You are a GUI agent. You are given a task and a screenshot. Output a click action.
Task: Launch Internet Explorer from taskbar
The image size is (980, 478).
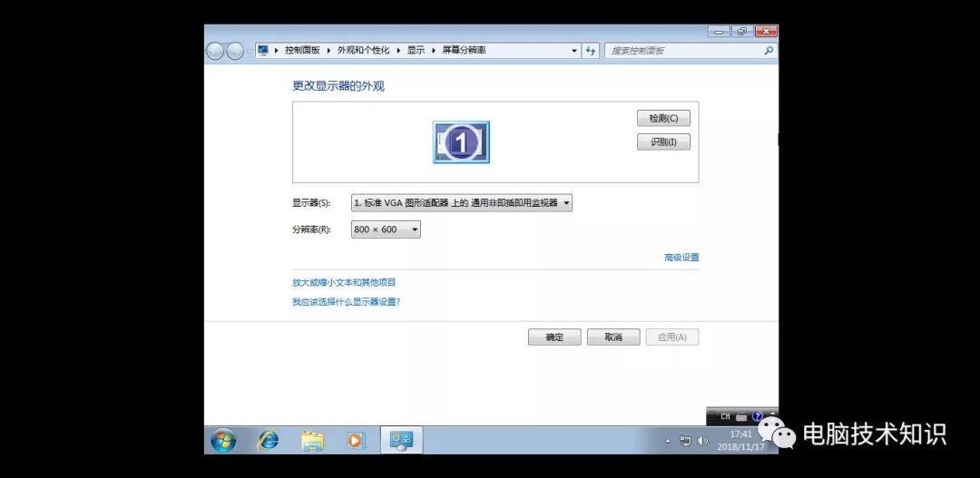268,441
